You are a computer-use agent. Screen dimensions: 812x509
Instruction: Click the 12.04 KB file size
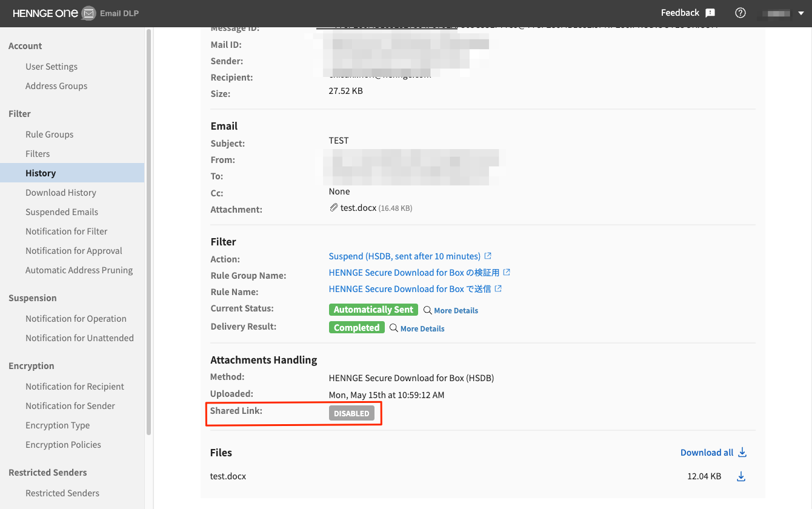[704, 476]
